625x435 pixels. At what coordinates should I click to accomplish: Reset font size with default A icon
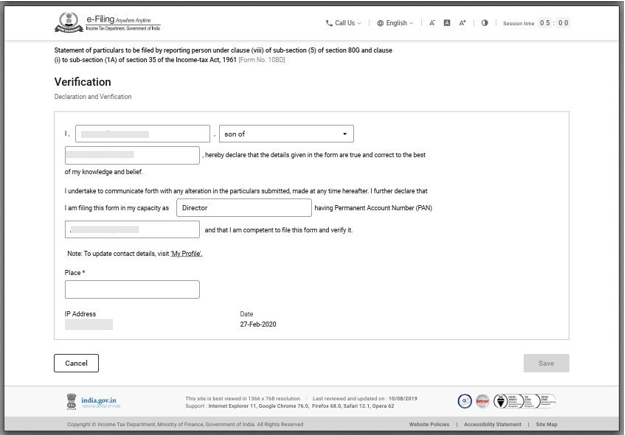pyautogui.click(x=447, y=23)
